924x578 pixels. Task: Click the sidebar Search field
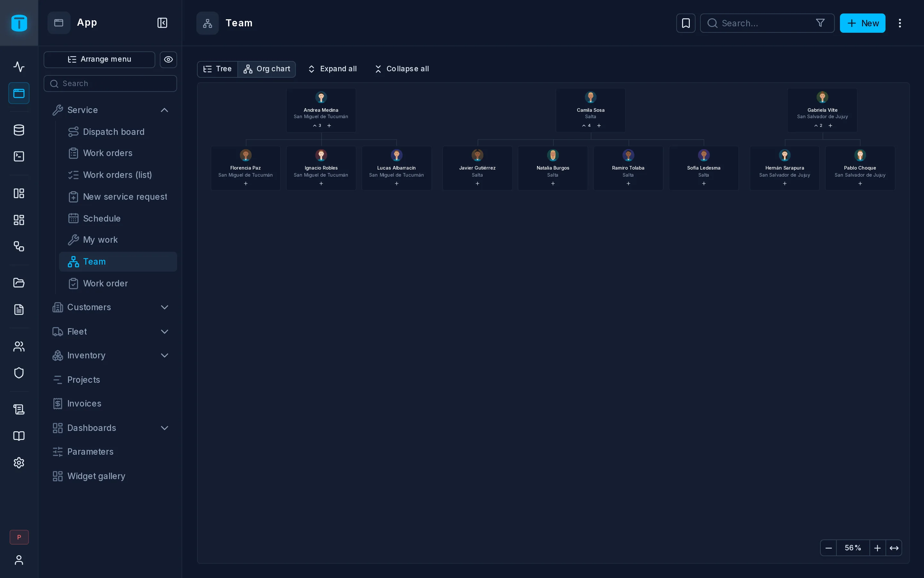point(110,83)
